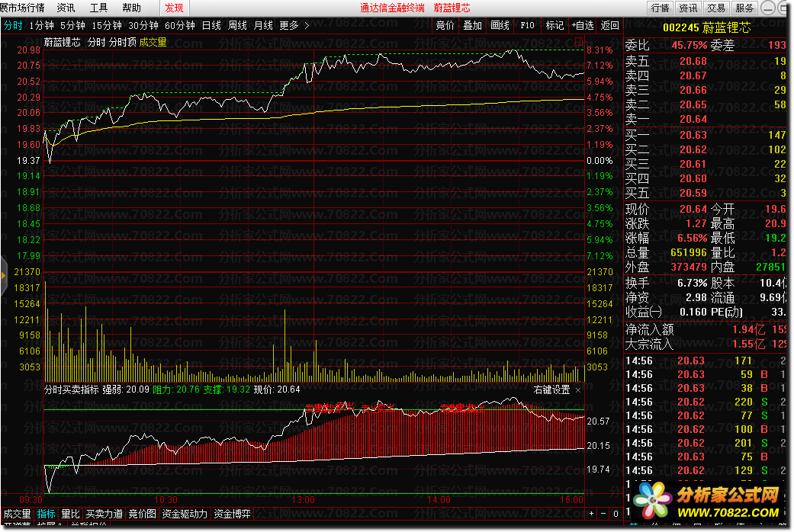Click the 涨幅 value 6.56%

click(693, 238)
